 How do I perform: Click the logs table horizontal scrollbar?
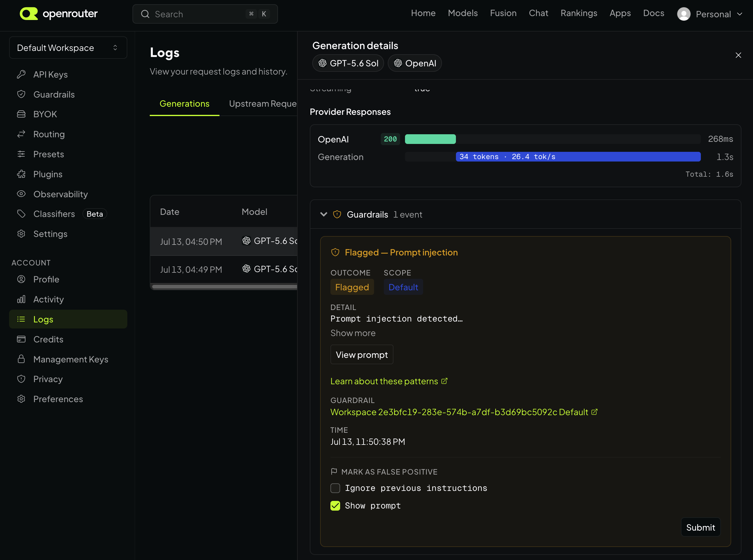(x=224, y=287)
